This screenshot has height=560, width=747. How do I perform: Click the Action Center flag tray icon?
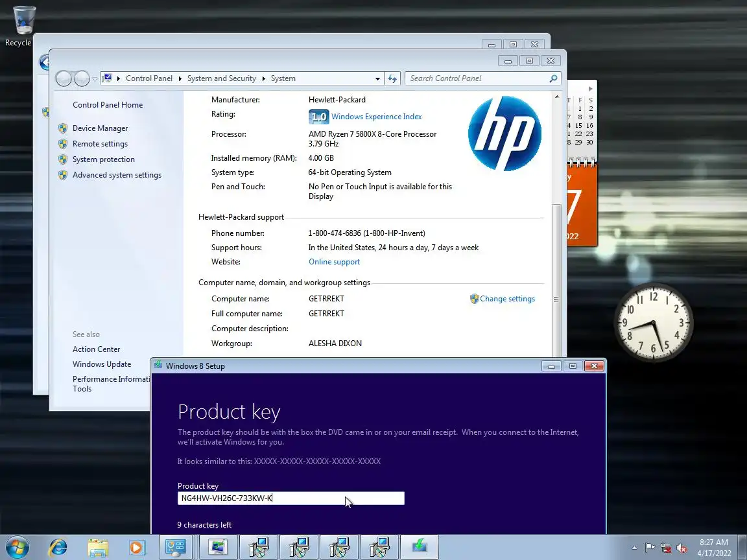point(650,548)
